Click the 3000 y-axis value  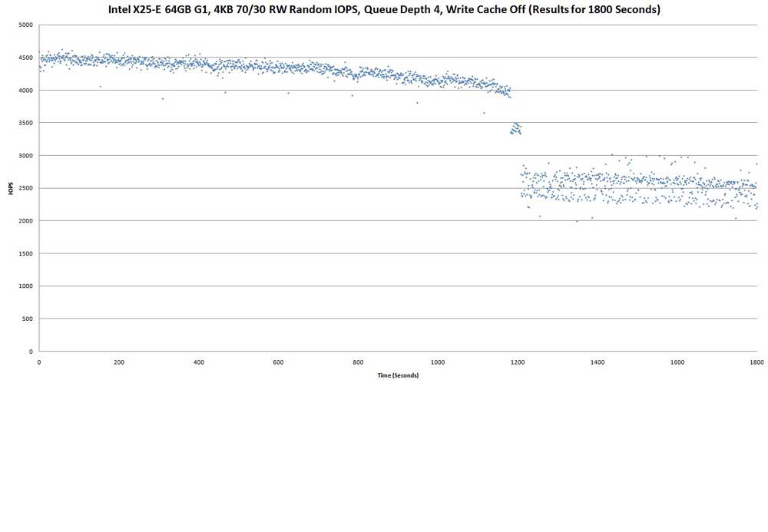[26, 156]
